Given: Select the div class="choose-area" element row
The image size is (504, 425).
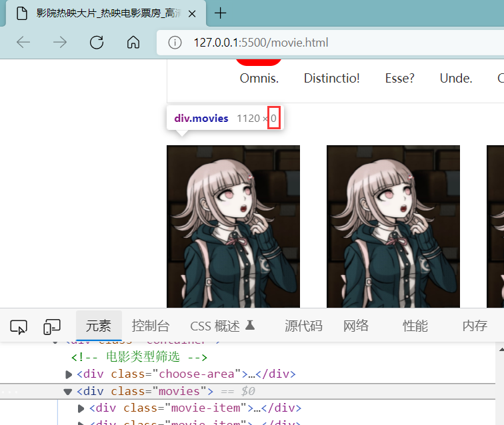Looking at the screenshot, I should (x=247, y=374).
